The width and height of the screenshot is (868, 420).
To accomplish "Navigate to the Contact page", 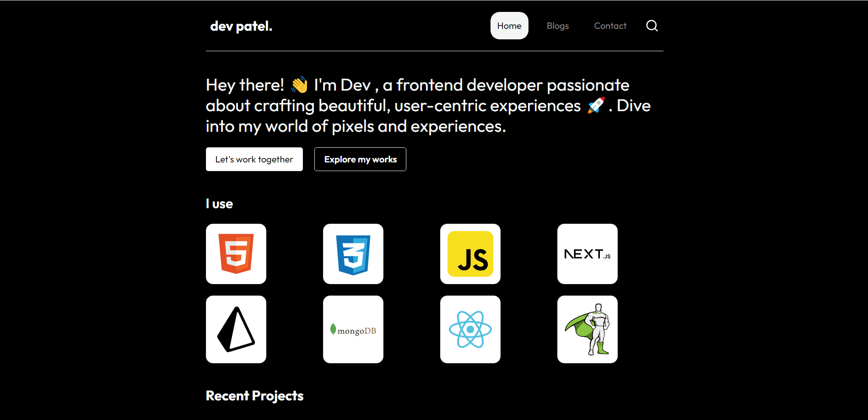I will (x=610, y=26).
